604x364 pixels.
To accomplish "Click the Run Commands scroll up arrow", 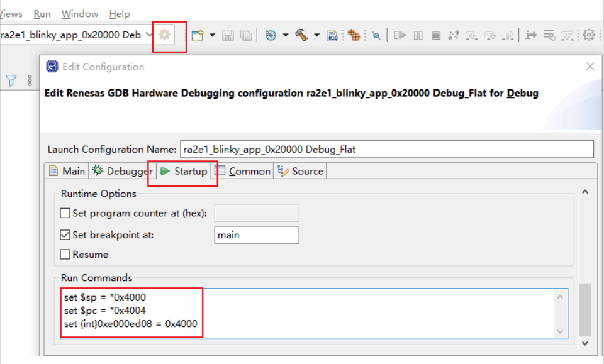I will tap(560, 297).
